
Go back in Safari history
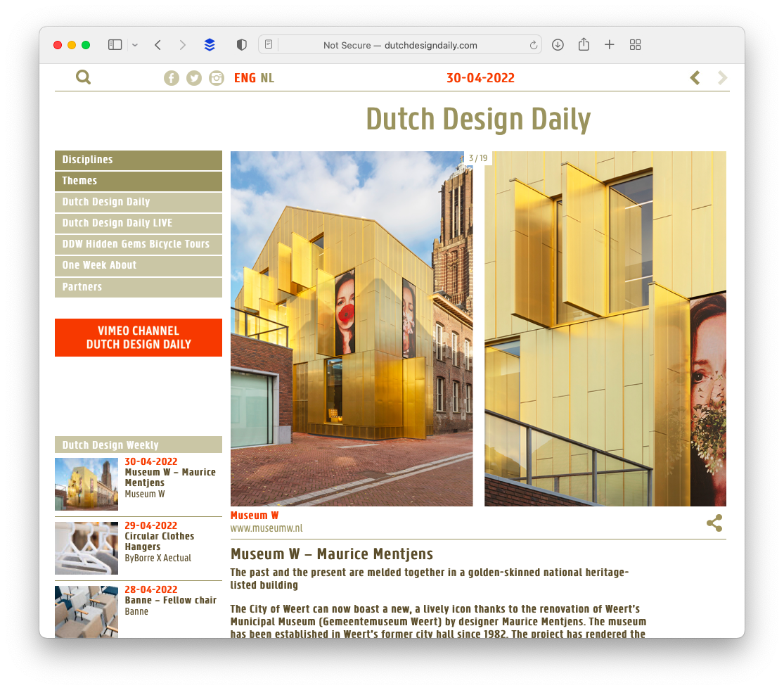tap(158, 45)
